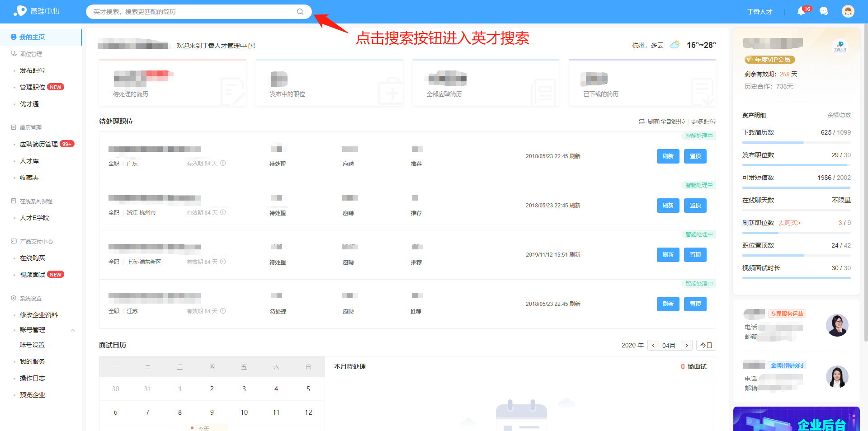868x431 pixels.
Task: Click 刷新 button for the 浙江-杭州市 job
Action: click(668, 206)
